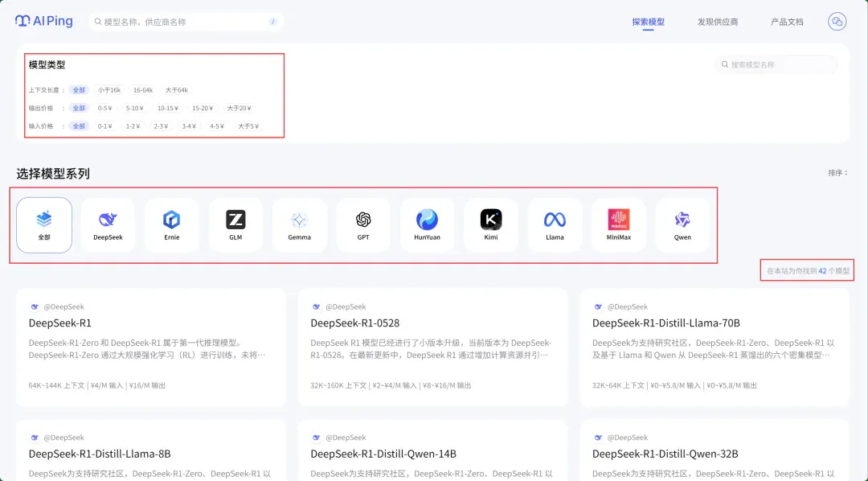Image resolution: width=868 pixels, height=481 pixels.
Task: Filter output price by 大于20¥
Action: [x=240, y=108]
